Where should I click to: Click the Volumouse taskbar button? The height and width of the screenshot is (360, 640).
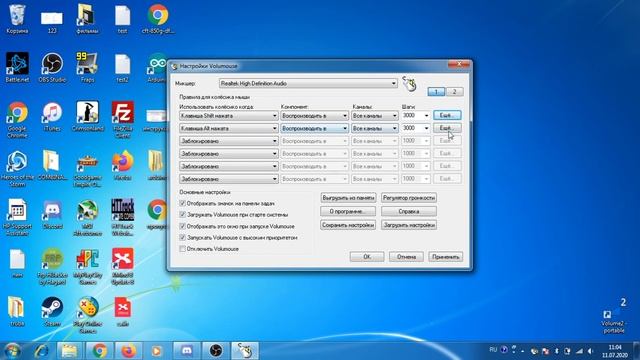tap(245, 351)
